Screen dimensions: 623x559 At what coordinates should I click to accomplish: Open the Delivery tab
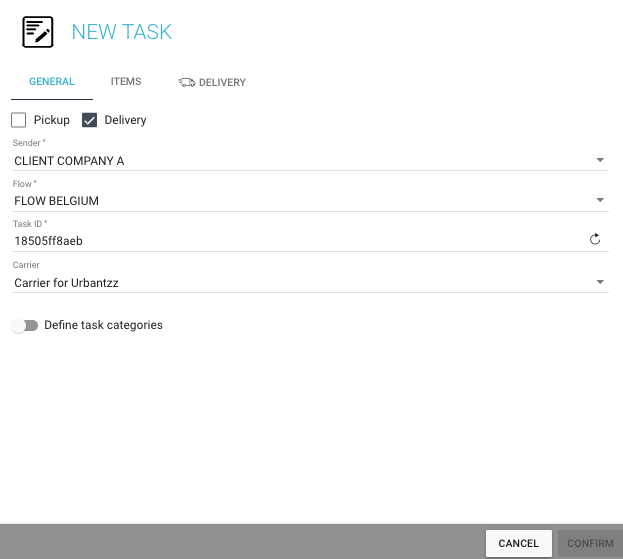[x=212, y=82]
